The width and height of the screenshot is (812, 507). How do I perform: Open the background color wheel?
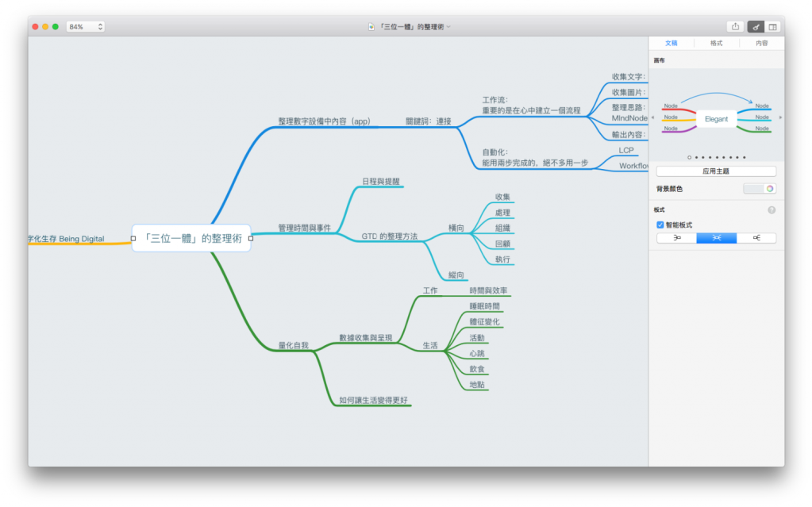click(770, 189)
